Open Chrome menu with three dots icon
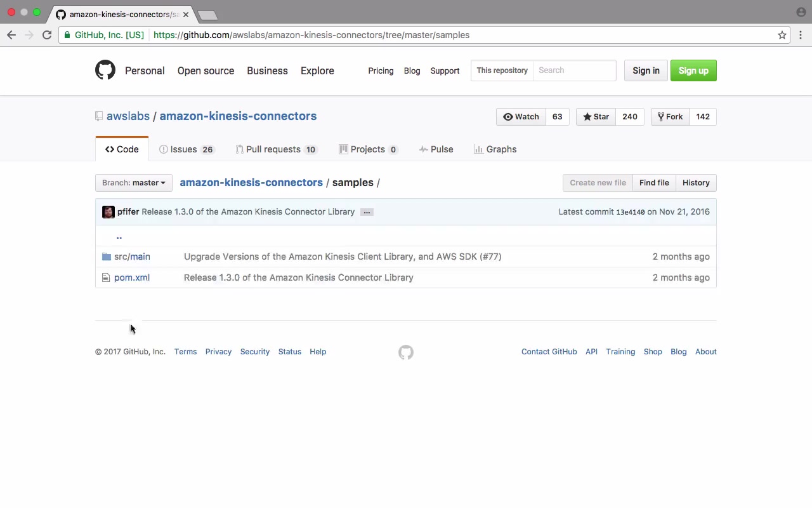This screenshot has width=812, height=508. 801,35
